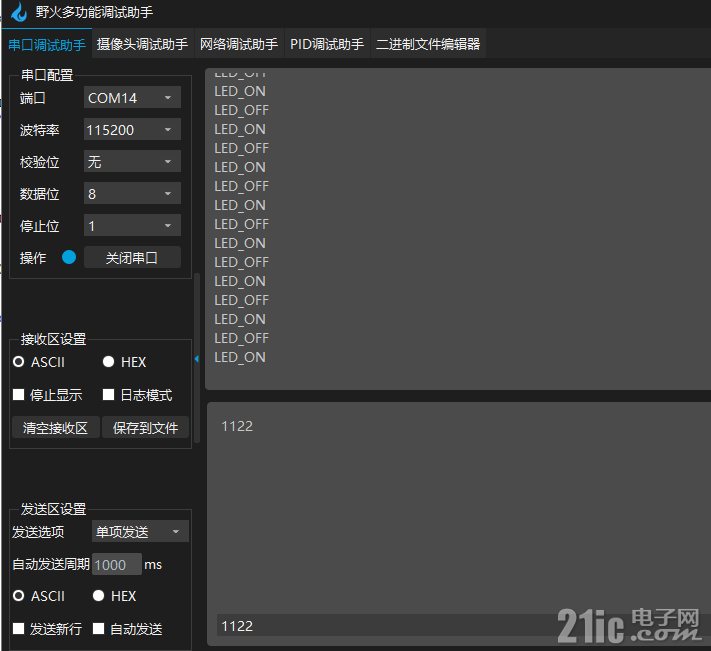
Task: Open the 115200 baud rate dropdown
Action: (x=132, y=130)
